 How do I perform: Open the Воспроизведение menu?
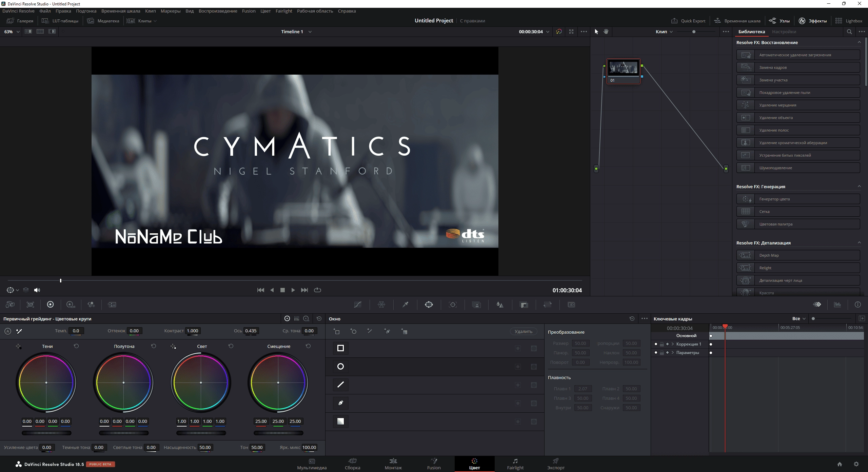tap(218, 11)
